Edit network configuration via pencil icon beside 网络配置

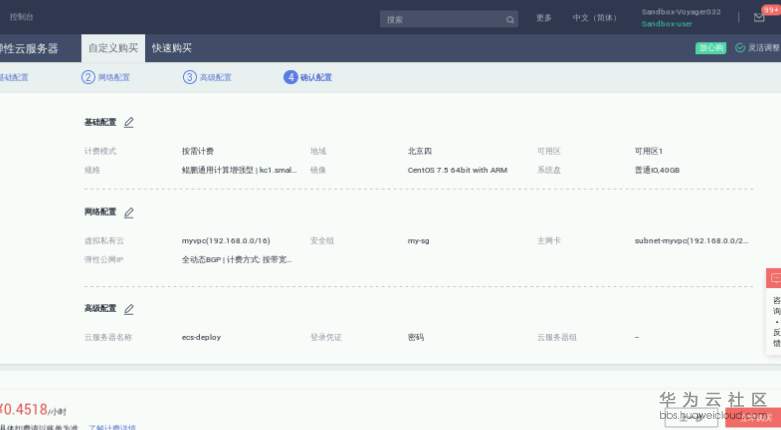coord(129,213)
